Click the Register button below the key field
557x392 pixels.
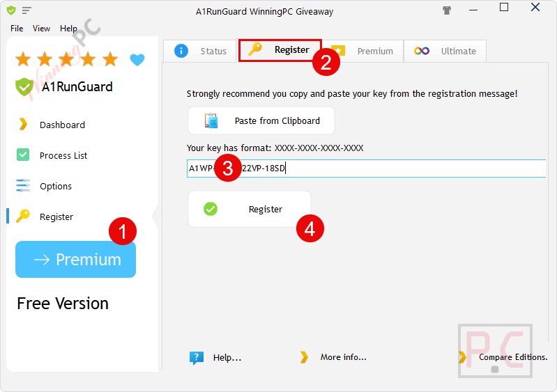(x=250, y=209)
